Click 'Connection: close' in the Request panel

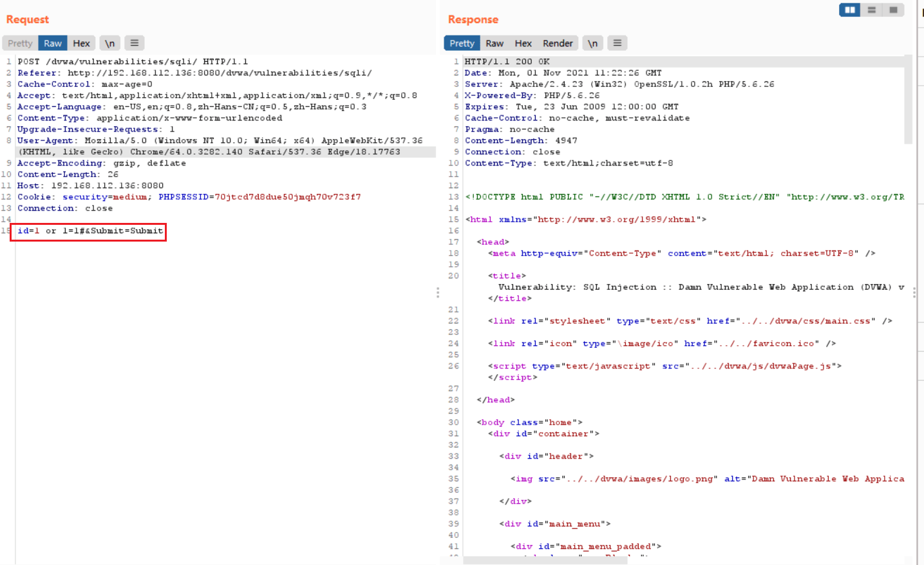(65, 209)
